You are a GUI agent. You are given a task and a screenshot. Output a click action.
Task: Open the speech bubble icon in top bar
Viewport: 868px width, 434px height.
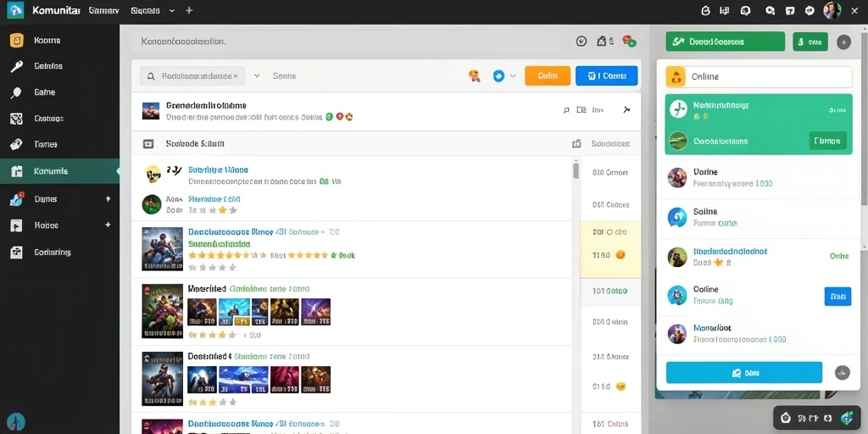click(x=745, y=10)
